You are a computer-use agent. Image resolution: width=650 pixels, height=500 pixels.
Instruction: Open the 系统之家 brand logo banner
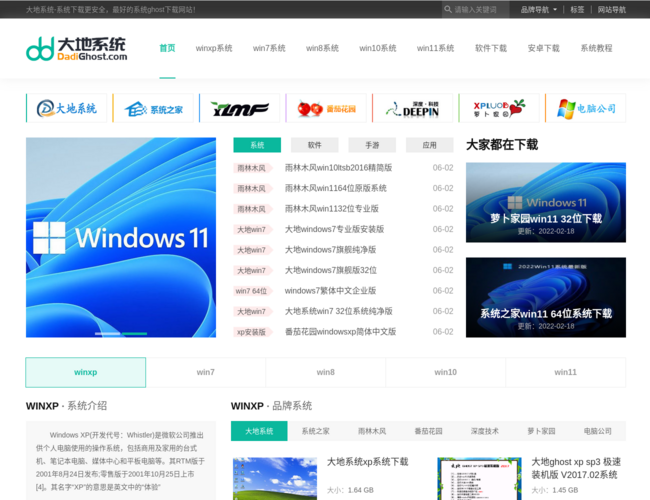[153, 108]
